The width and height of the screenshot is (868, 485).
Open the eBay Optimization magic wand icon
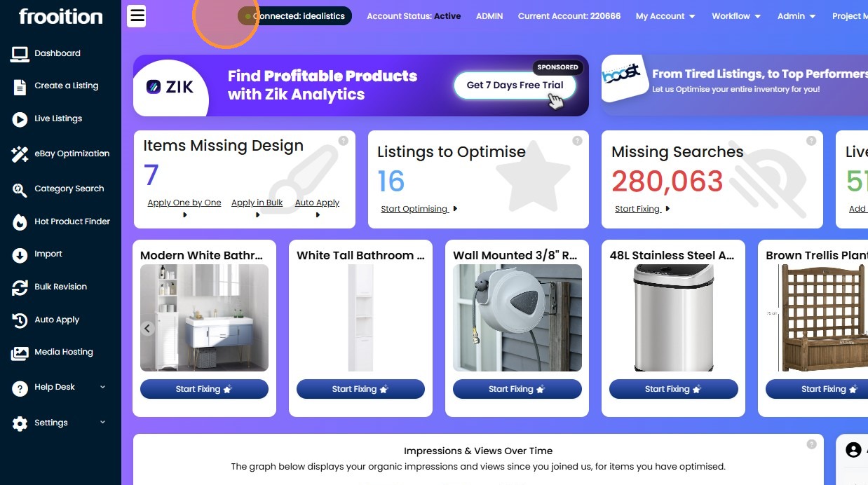click(20, 154)
